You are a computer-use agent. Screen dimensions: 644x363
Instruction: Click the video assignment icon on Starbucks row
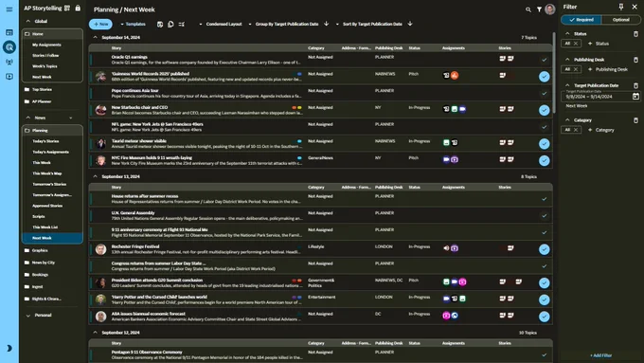tap(462, 109)
